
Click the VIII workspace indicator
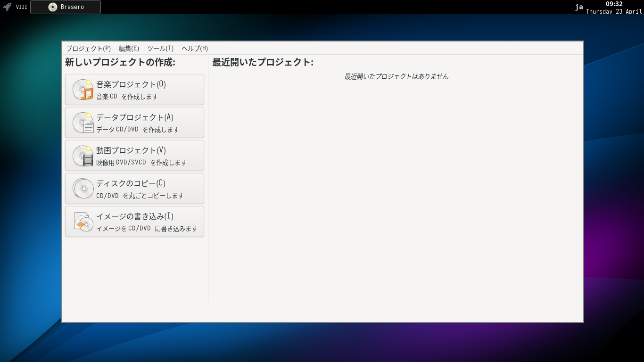(x=22, y=7)
